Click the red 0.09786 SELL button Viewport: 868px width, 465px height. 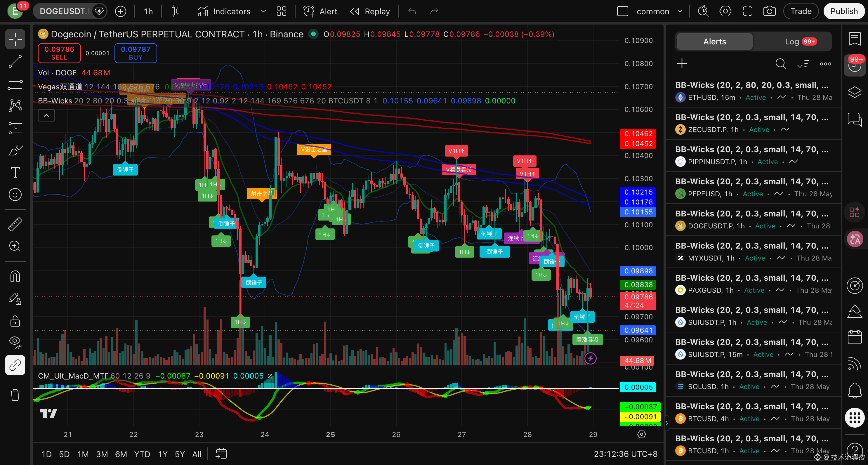coord(59,53)
